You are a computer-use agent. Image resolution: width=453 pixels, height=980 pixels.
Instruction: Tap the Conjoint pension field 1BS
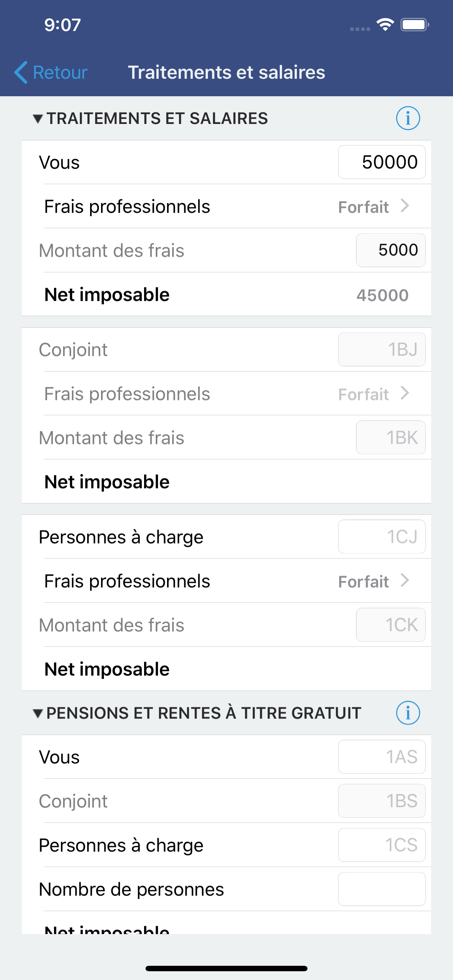(382, 801)
